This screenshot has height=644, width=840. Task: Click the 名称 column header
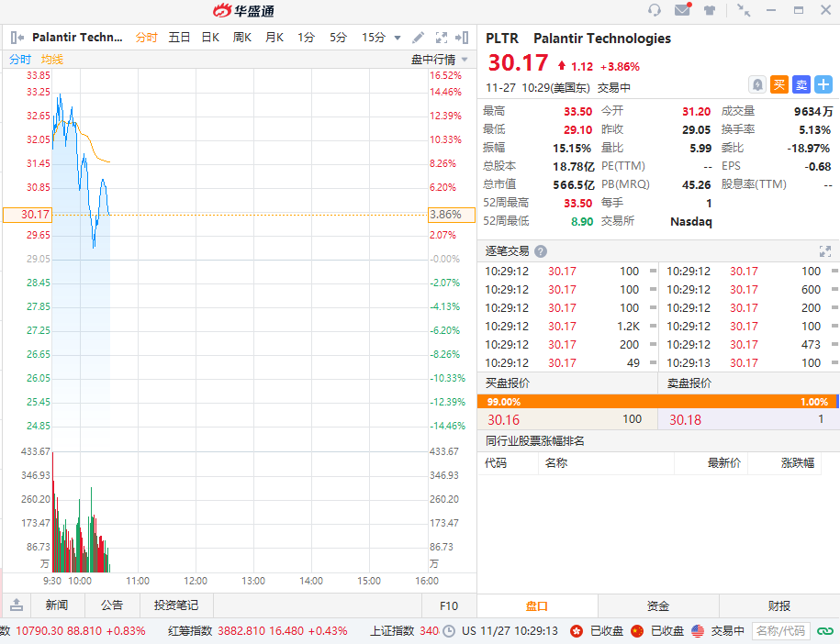pos(556,463)
